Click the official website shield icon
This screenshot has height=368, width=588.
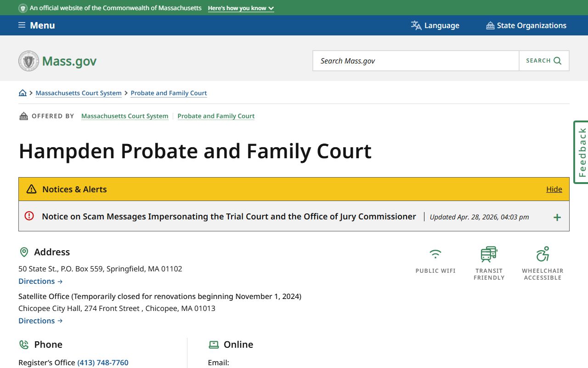pos(23,8)
